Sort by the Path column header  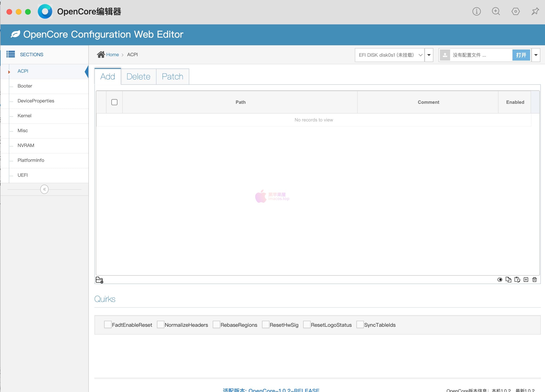tap(240, 102)
